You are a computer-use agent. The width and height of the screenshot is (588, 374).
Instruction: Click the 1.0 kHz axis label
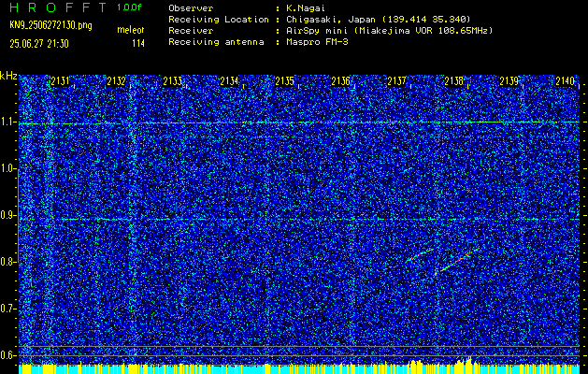(x=7, y=168)
